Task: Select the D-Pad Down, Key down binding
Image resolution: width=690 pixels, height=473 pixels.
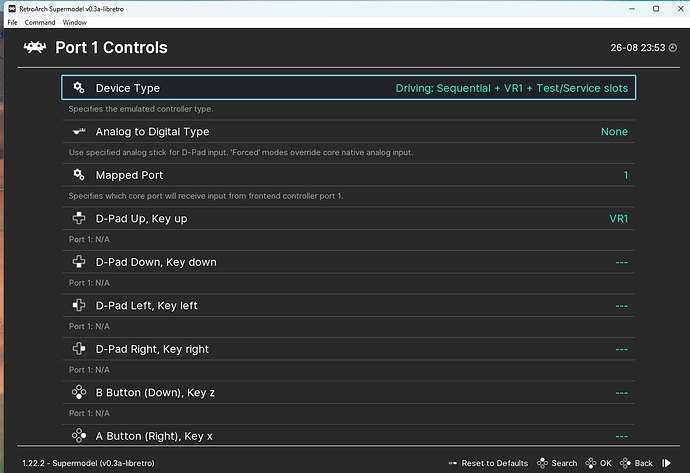Action: coord(349,262)
